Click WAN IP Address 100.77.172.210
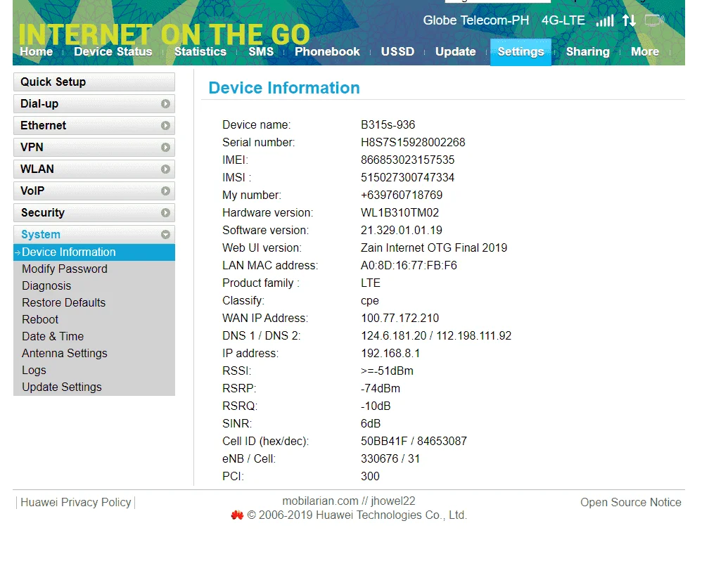This screenshot has height=566, width=728. coord(400,319)
